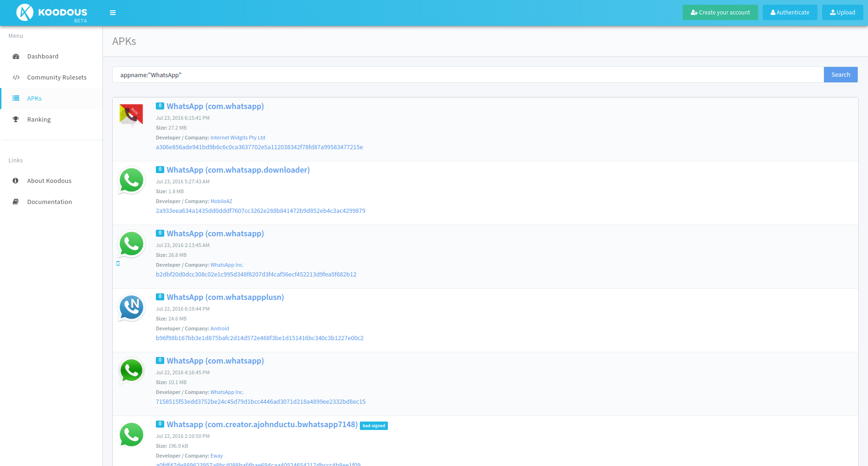Toggle the hamburger sidebar menu
This screenshot has width=868, height=466.
[113, 13]
